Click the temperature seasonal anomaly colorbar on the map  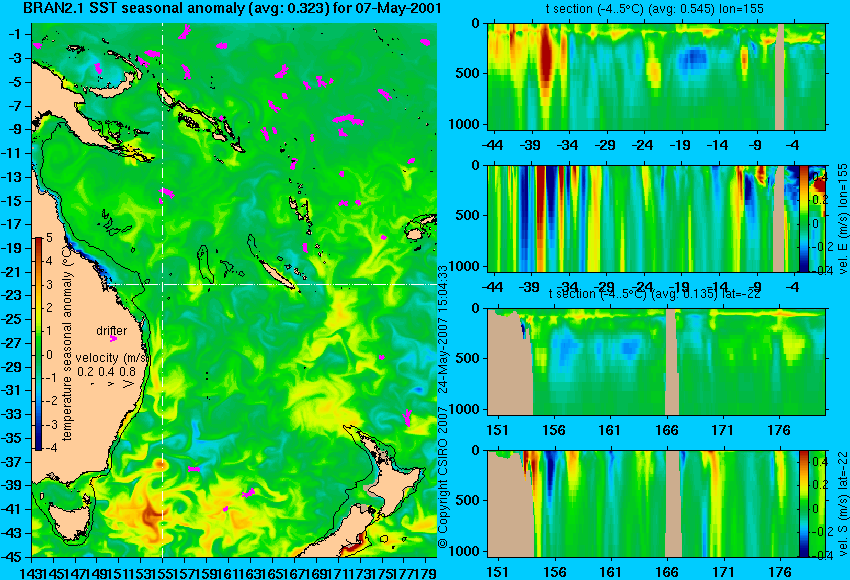[x=38, y=344]
